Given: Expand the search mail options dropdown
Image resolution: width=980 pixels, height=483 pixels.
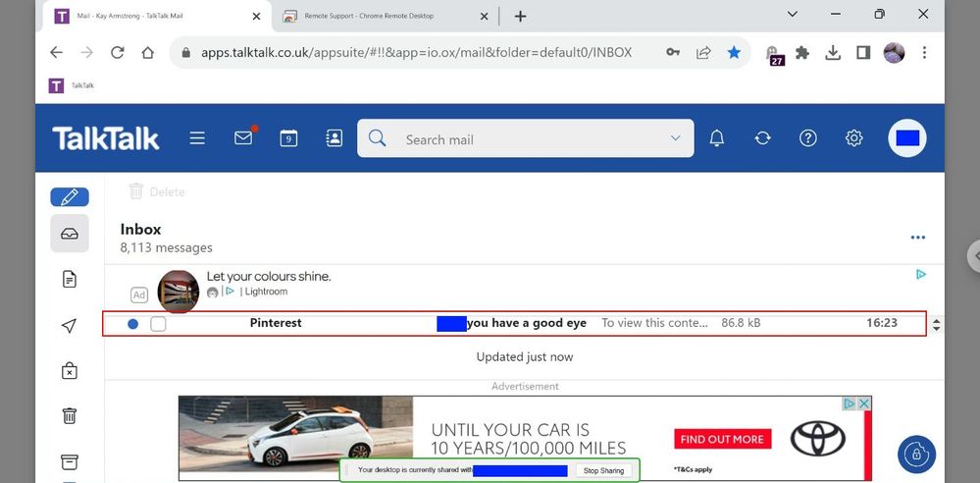Looking at the screenshot, I should [x=675, y=138].
